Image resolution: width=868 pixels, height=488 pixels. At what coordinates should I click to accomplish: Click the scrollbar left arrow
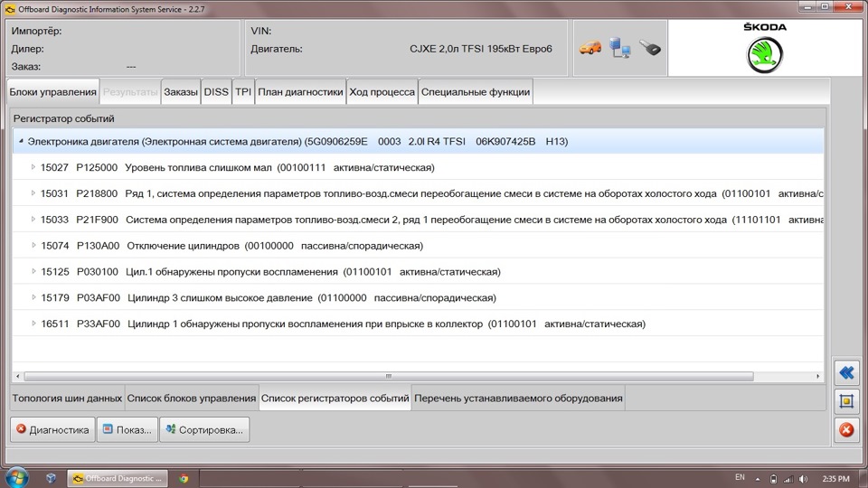[18, 376]
